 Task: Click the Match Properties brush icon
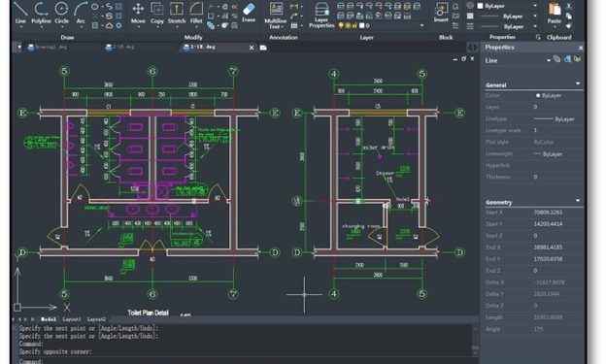[569, 26]
